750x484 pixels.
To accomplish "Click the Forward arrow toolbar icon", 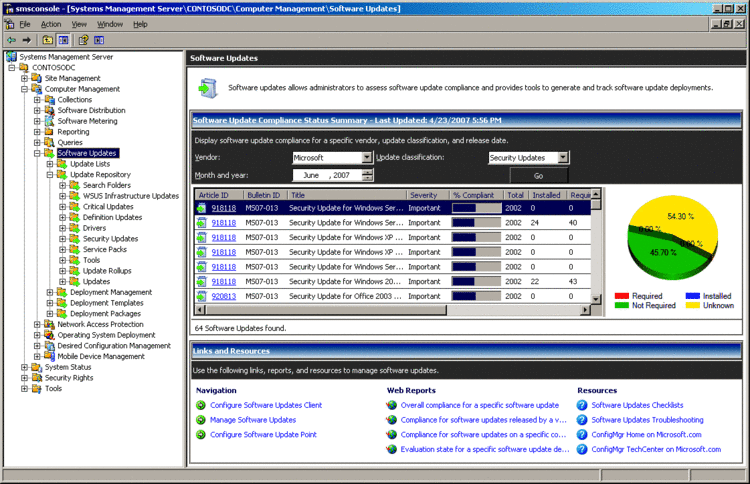I will tap(27, 40).
